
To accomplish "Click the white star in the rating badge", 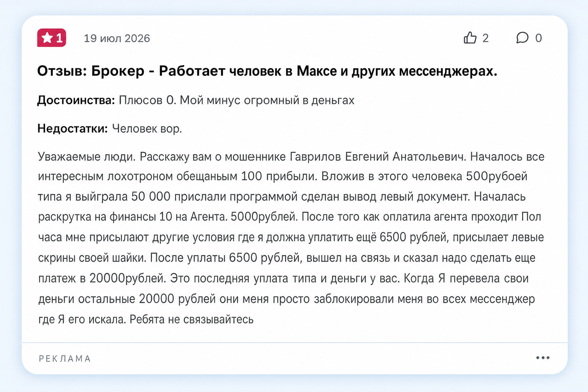I will [47, 38].
